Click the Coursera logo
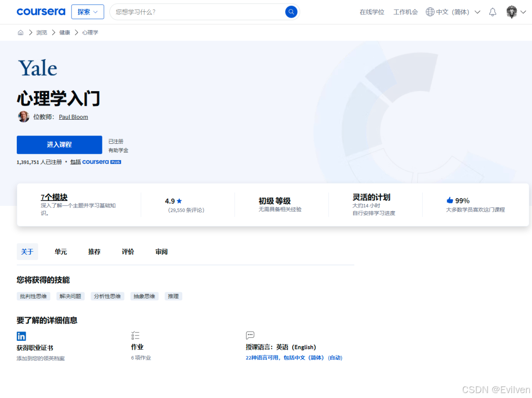The height and width of the screenshot is (398, 532). pyautogui.click(x=41, y=12)
